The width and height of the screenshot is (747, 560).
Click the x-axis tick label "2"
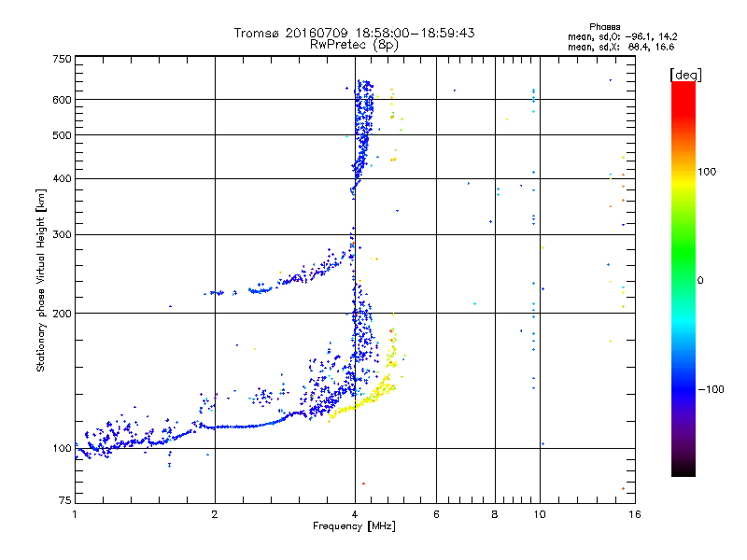(x=215, y=514)
